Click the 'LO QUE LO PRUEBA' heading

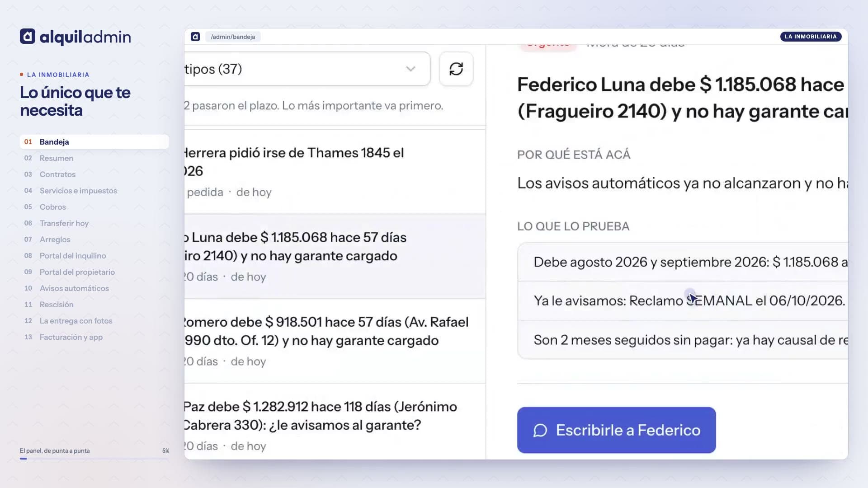[573, 226]
